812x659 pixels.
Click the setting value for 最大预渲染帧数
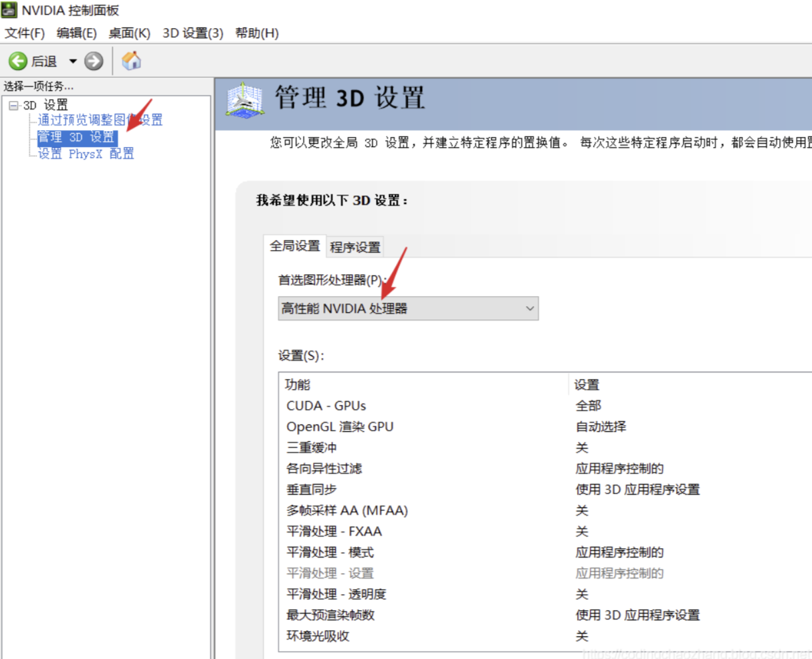pyautogui.click(x=637, y=615)
